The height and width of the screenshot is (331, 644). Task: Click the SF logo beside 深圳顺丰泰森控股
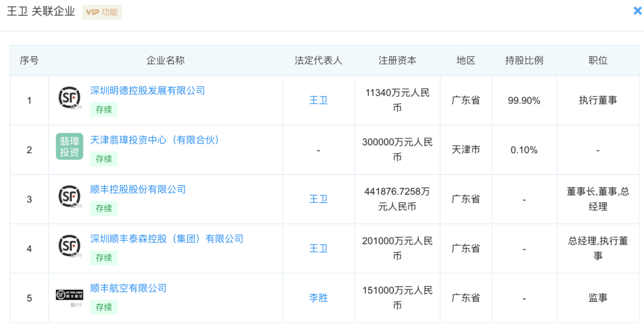[x=69, y=246]
